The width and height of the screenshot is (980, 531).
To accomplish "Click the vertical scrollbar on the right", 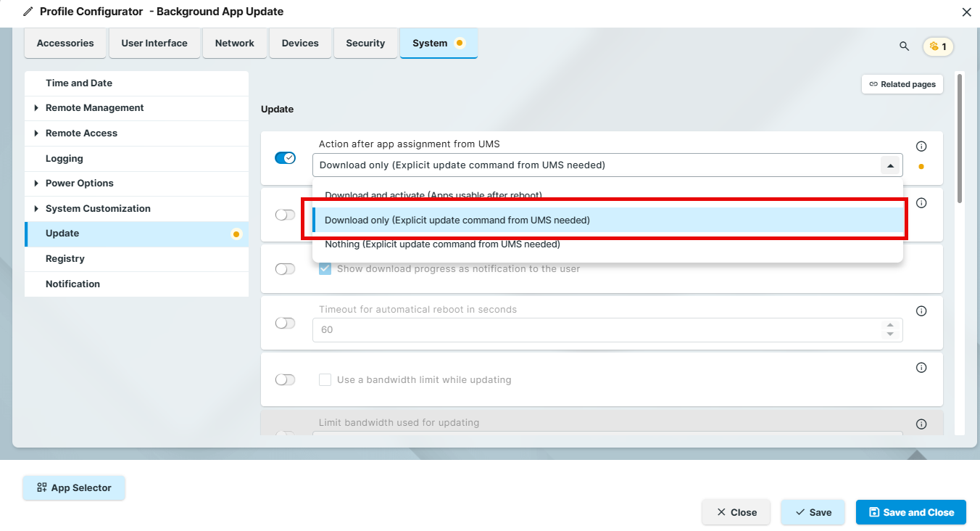I will [x=960, y=138].
